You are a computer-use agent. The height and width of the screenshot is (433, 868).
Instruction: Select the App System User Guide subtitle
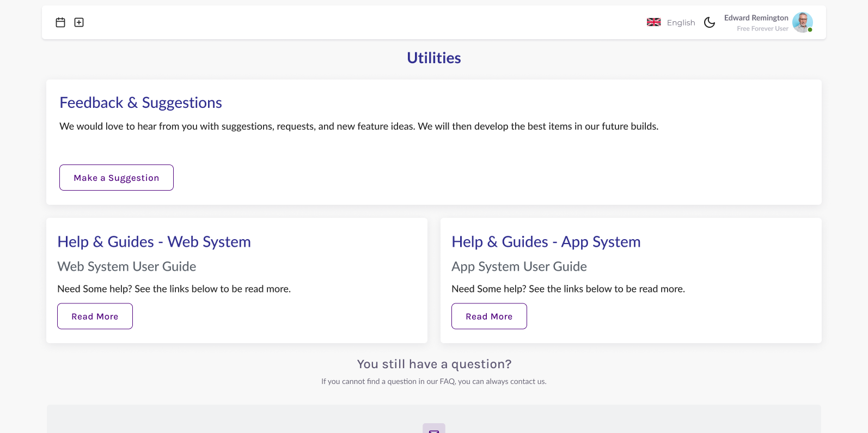(519, 267)
